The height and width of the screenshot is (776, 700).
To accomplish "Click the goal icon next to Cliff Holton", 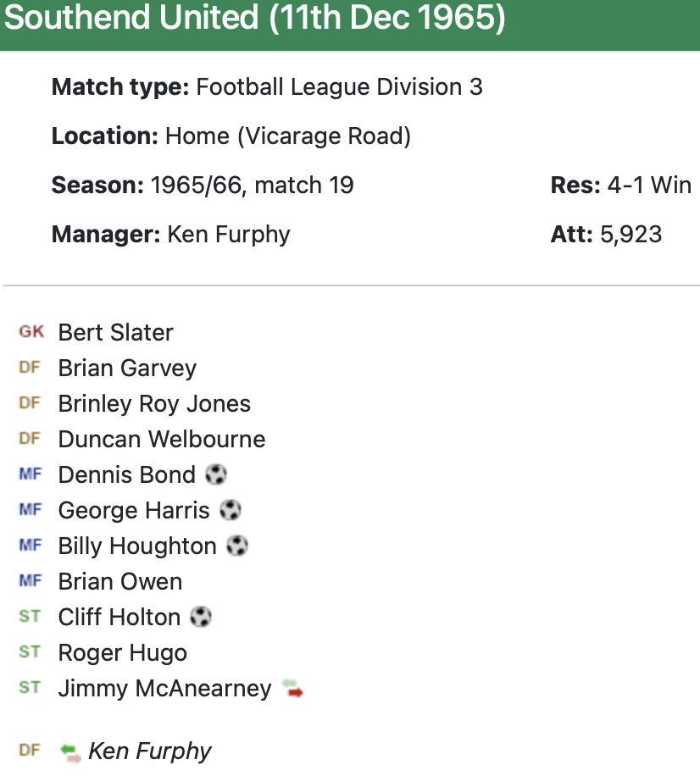I will click(201, 617).
